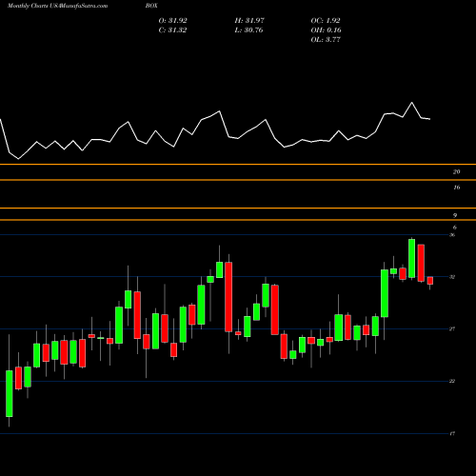The width and height of the screenshot is (476, 476).
Task: Select the OC: 1.92 reading
Action: 326,21
